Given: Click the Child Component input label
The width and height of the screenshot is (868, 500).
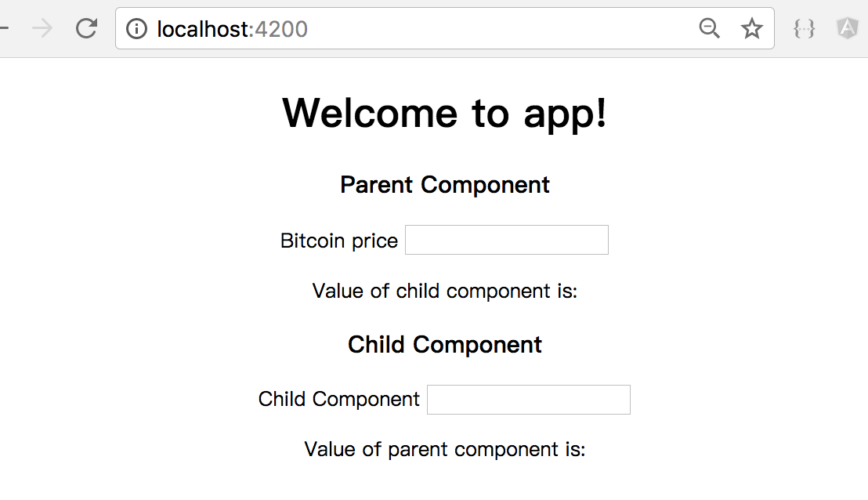Looking at the screenshot, I should point(339,399).
